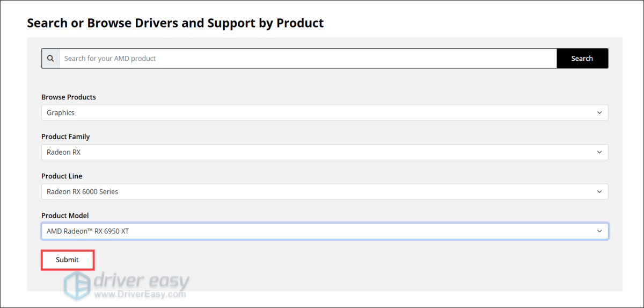
Task: Click the Browse Products chevron arrow
Action: [x=599, y=113]
